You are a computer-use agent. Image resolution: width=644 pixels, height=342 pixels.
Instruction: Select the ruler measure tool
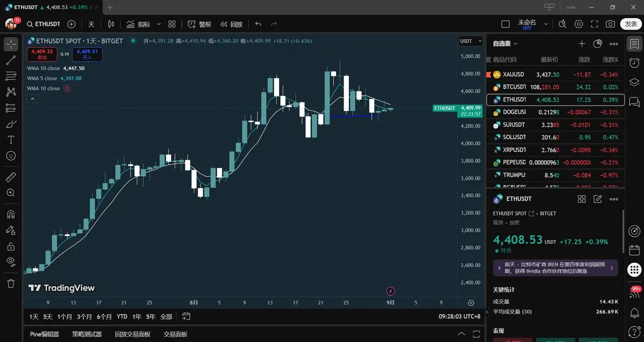click(11, 176)
